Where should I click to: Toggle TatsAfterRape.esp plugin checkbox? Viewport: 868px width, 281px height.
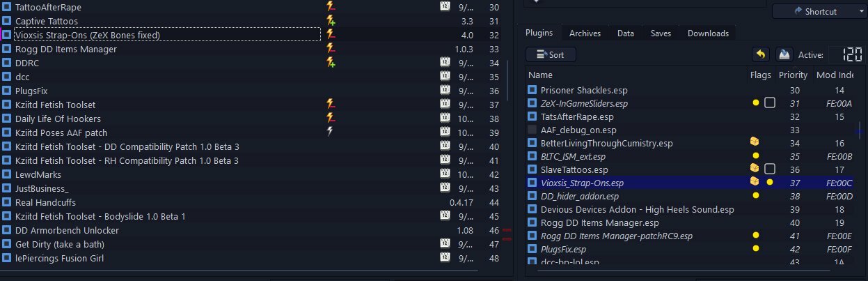532,116
